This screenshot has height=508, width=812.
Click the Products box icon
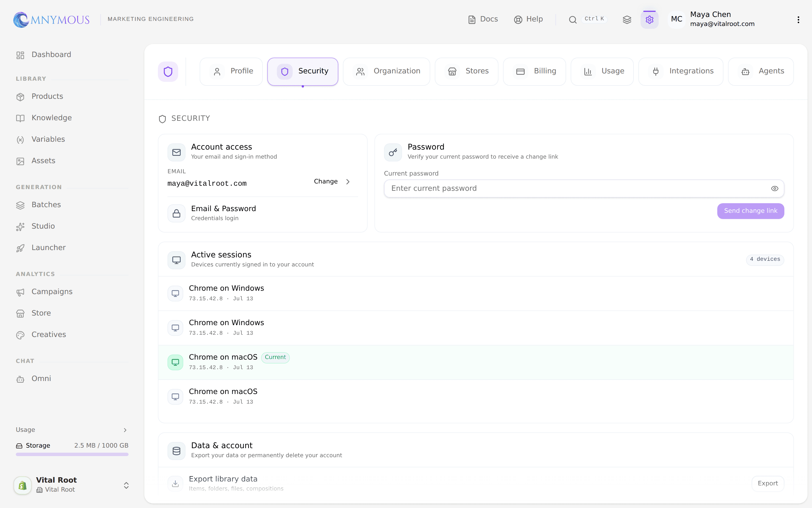[x=20, y=97]
